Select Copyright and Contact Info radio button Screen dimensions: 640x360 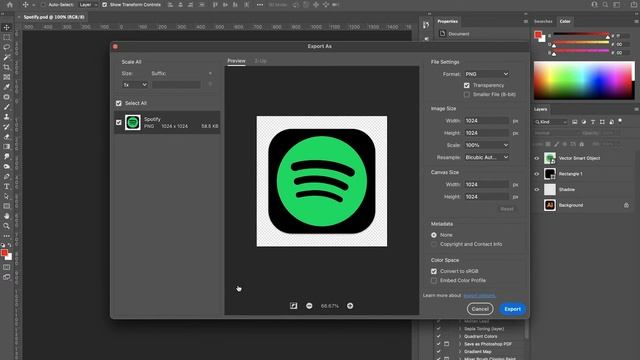coord(433,244)
